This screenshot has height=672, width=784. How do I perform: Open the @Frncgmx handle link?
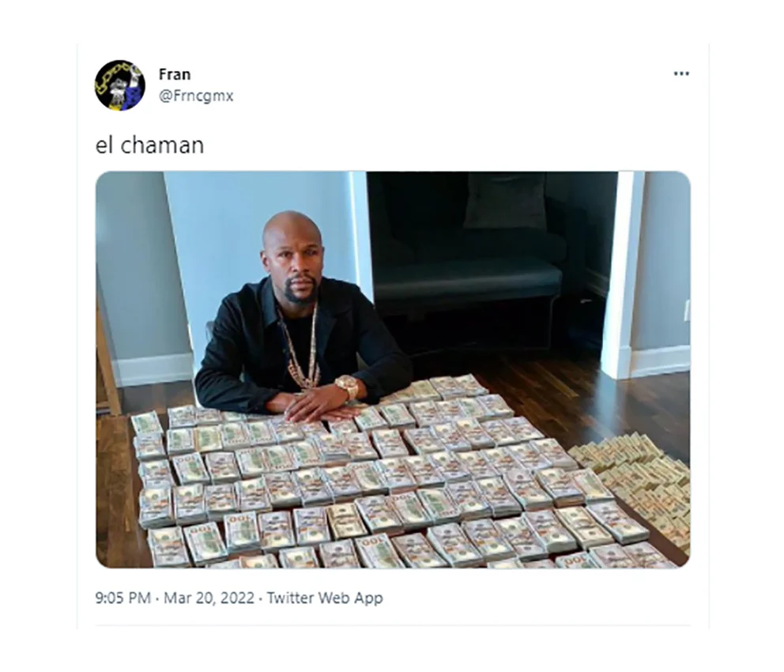coord(196,96)
